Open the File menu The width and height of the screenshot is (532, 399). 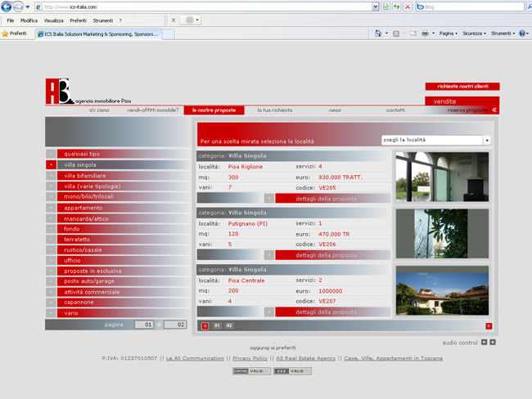[11, 20]
